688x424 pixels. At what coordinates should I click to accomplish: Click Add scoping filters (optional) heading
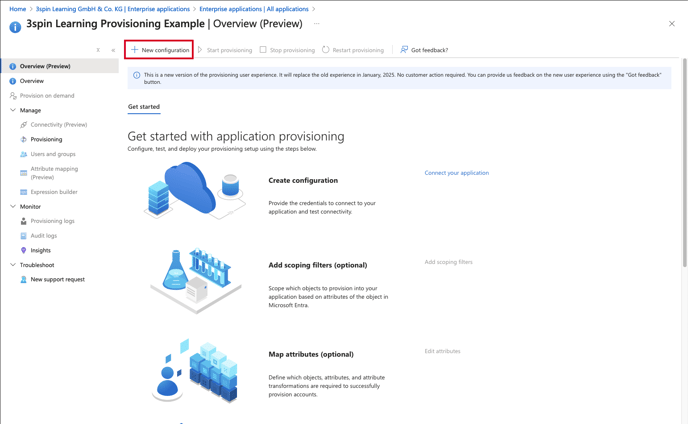pos(318,265)
